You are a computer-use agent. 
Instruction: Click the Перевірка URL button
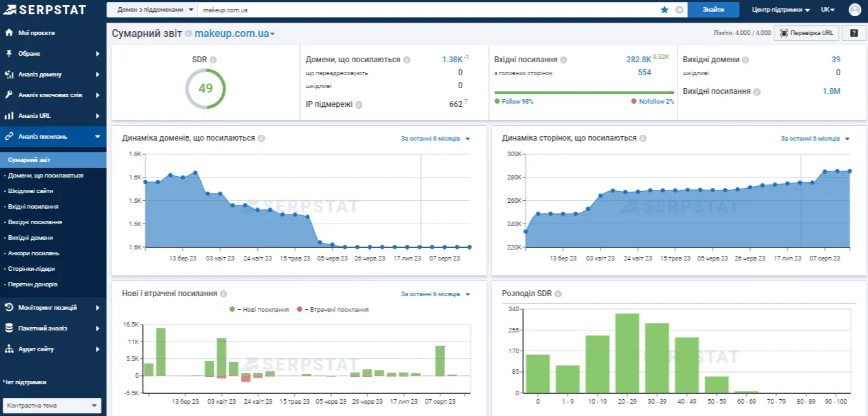[807, 33]
